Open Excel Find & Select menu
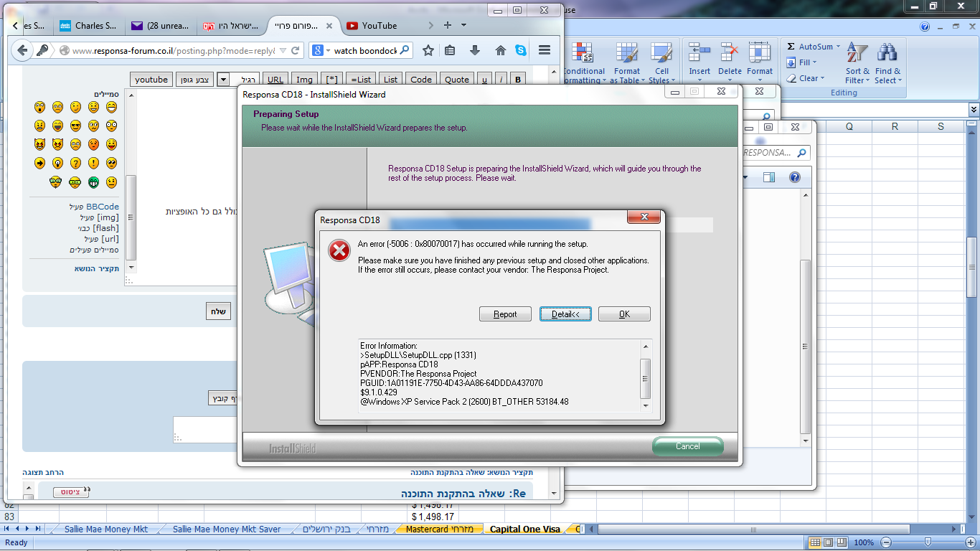The height and width of the screenshot is (551, 980). click(888, 63)
